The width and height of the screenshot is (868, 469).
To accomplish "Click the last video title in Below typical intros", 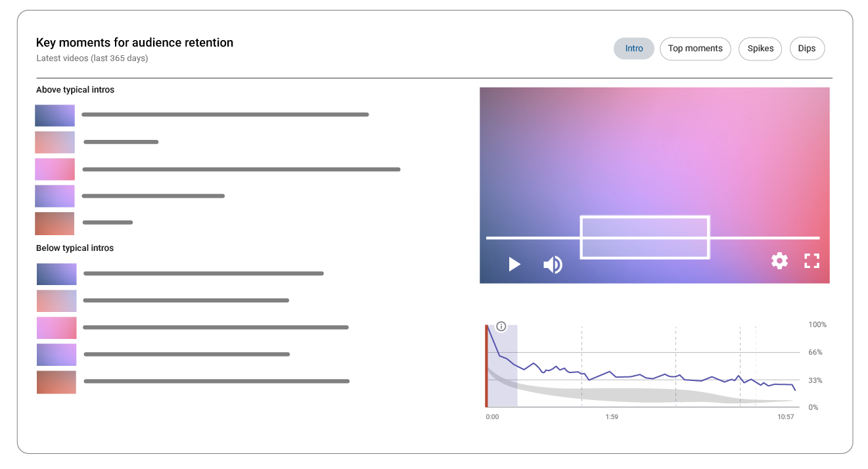I will pos(216,381).
